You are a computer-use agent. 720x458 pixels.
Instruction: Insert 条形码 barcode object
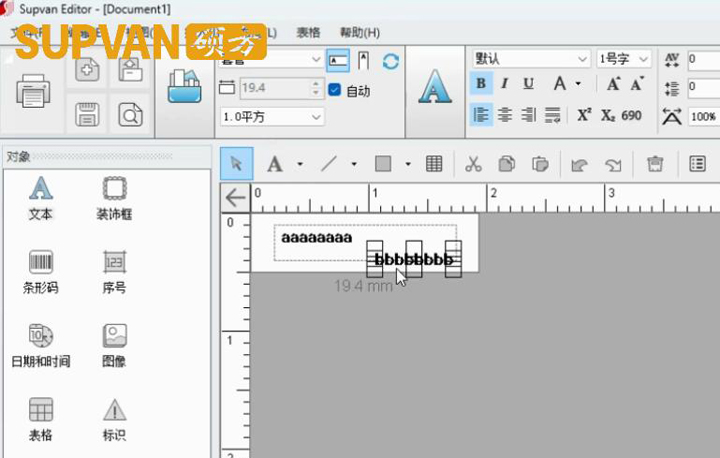[40, 272]
